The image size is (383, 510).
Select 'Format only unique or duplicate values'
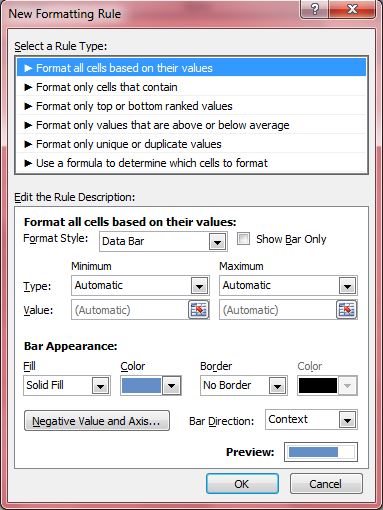192,144
